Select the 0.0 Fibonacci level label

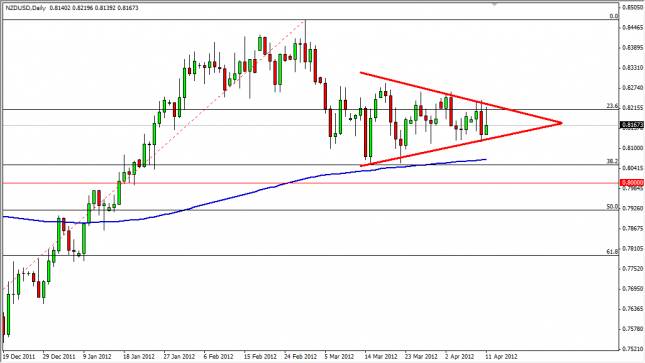pyautogui.click(x=614, y=16)
